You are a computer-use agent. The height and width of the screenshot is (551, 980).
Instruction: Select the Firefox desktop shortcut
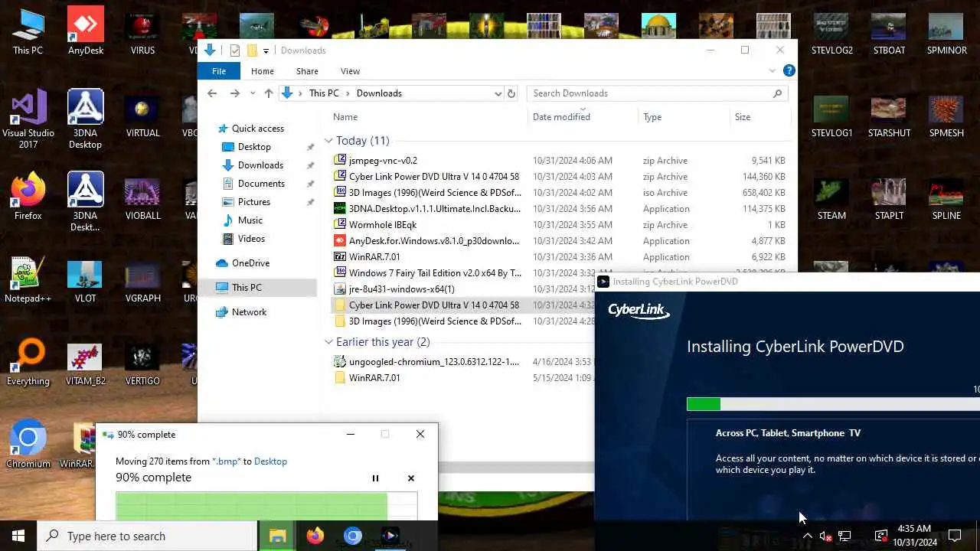[28, 197]
